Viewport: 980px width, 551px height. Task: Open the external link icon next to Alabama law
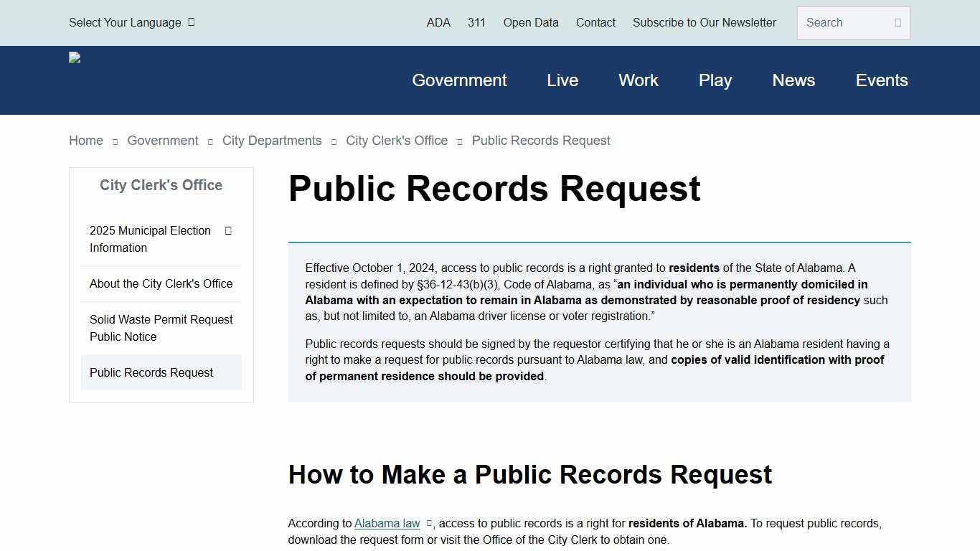(x=428, y=523)
